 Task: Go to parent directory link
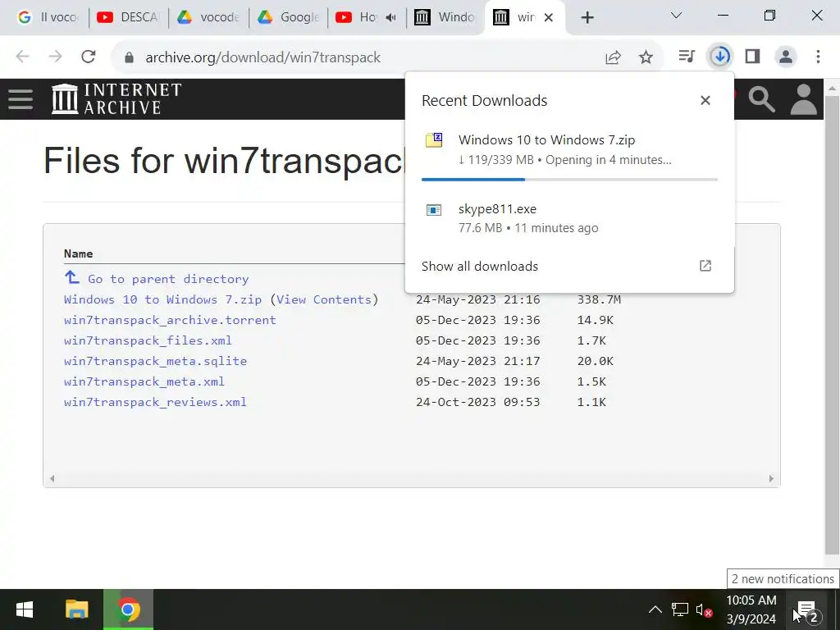pos(168,279)
